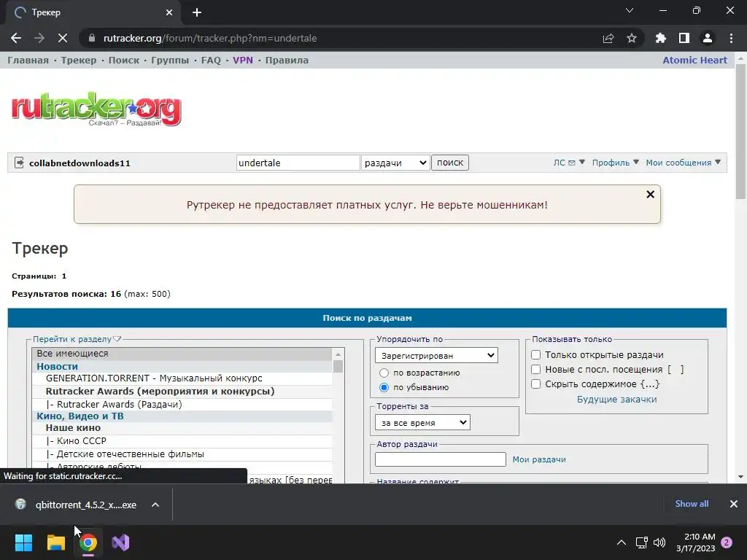Viewport: 747px width, 560px height.
Task: Select Все имеющиеся in the section list
Action: (182, 354)
